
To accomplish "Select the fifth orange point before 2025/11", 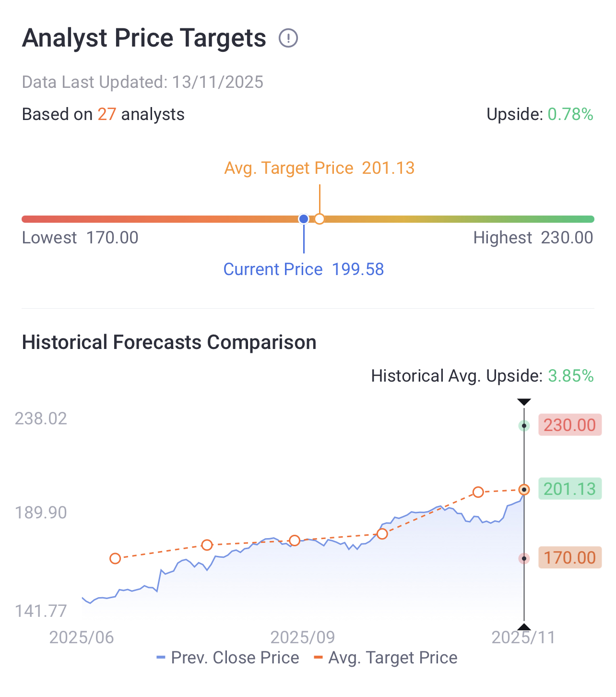I will coord(478,492).
